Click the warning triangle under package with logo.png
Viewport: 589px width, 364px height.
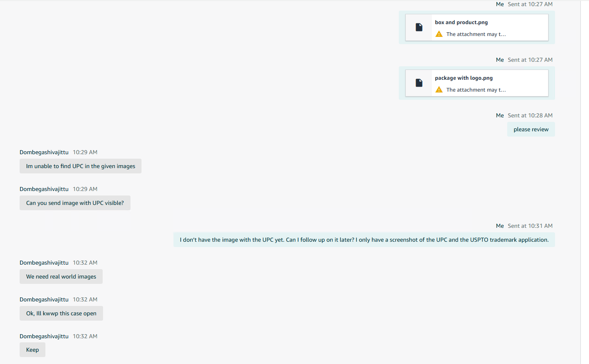[x=439, y=90]
